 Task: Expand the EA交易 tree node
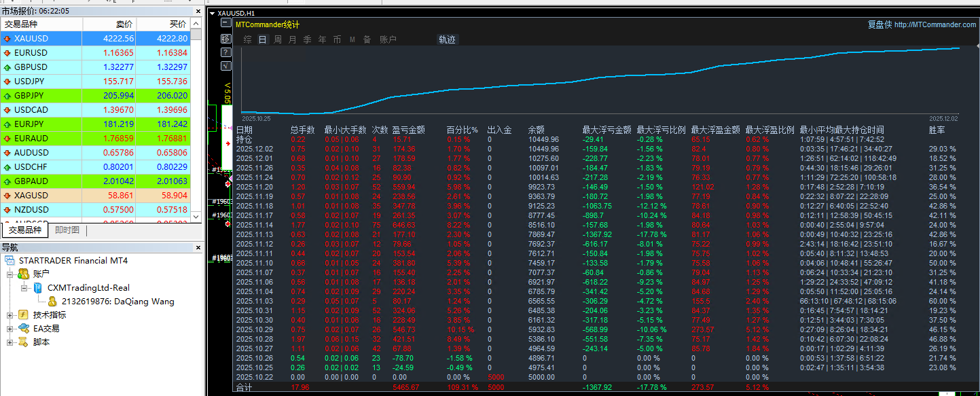point(10,329)
